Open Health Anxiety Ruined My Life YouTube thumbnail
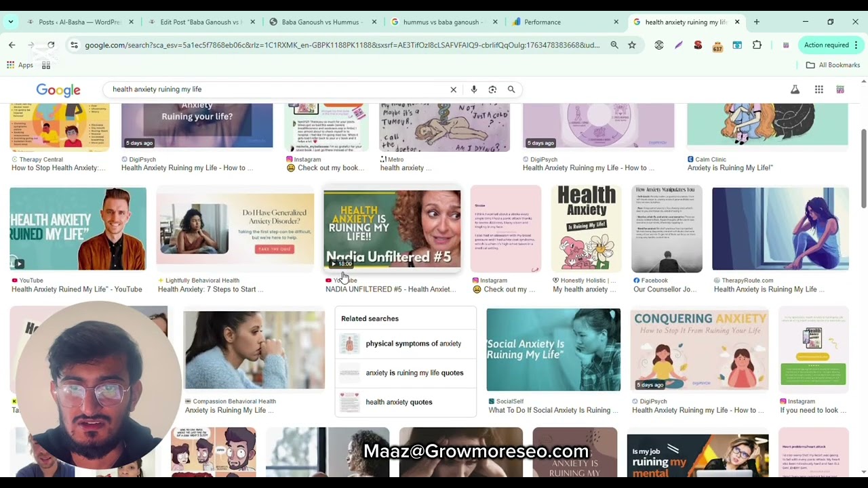Image resolution: width=868 pixels, height=488 pixels. [x=78, y=229]
